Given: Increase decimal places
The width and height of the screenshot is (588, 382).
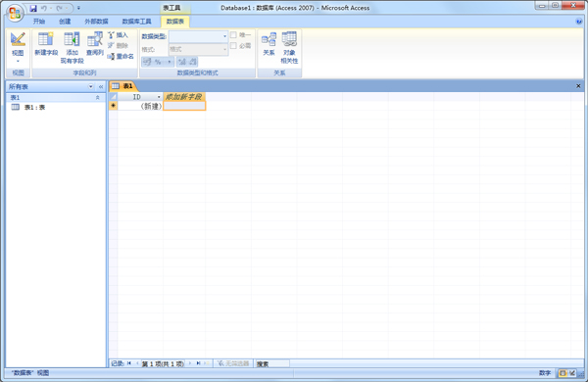Looking at the screenshot, I should [x=182, y=62].
